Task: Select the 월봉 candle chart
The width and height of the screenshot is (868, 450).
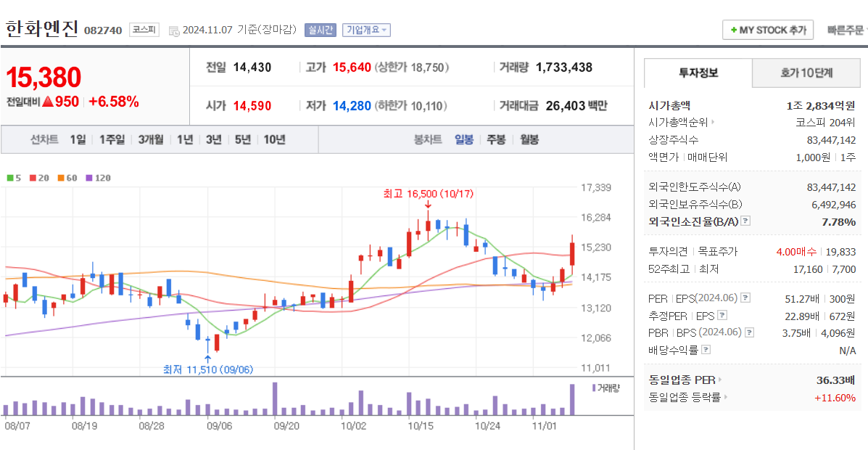Action: coord(529,139)
